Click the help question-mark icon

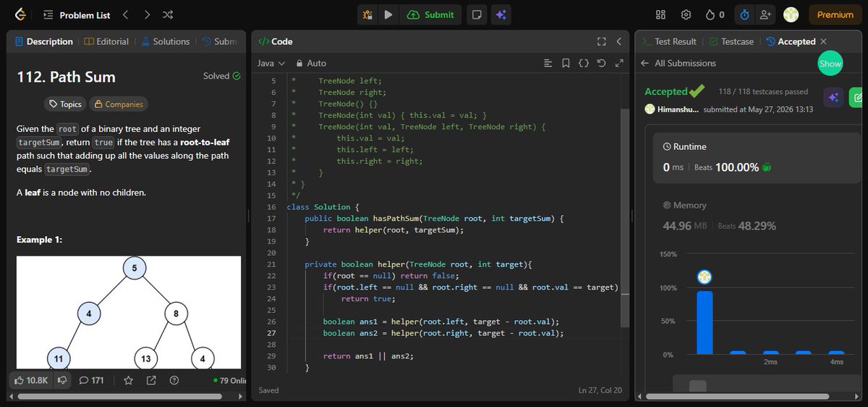tap(174, 380)
